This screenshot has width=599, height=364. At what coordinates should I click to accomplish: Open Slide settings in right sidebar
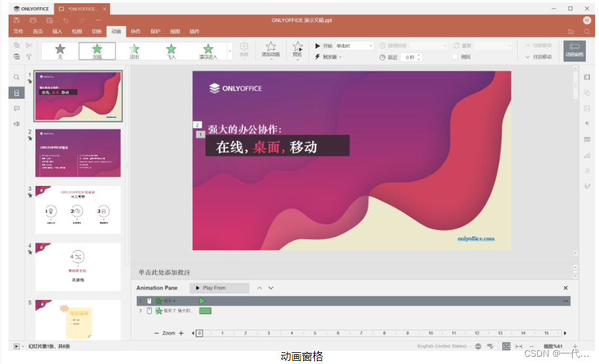coord(587,77)
